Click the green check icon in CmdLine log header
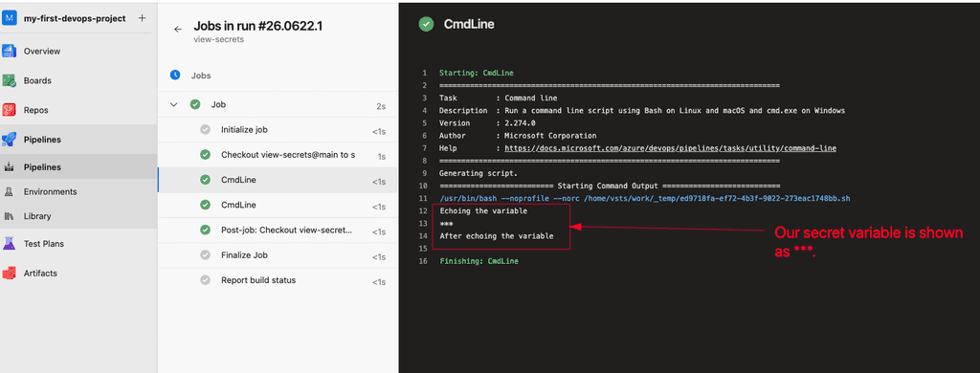This screenshot has height=373, width=980. (426, 24)
